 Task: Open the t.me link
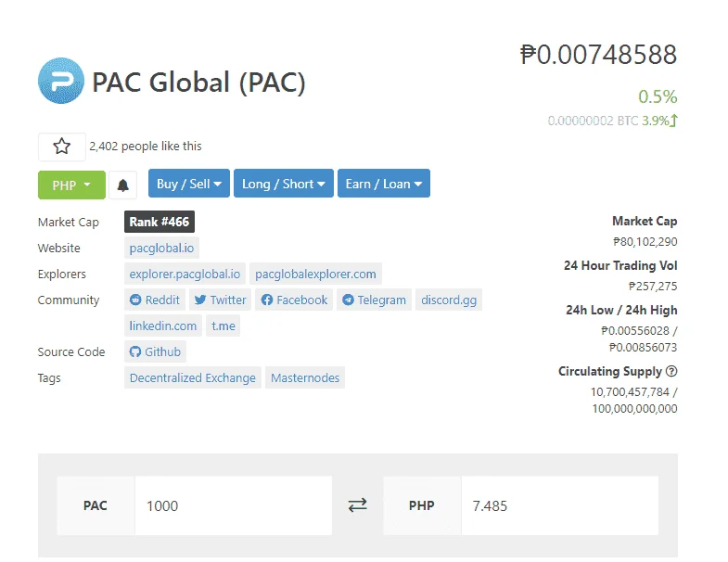224,326
